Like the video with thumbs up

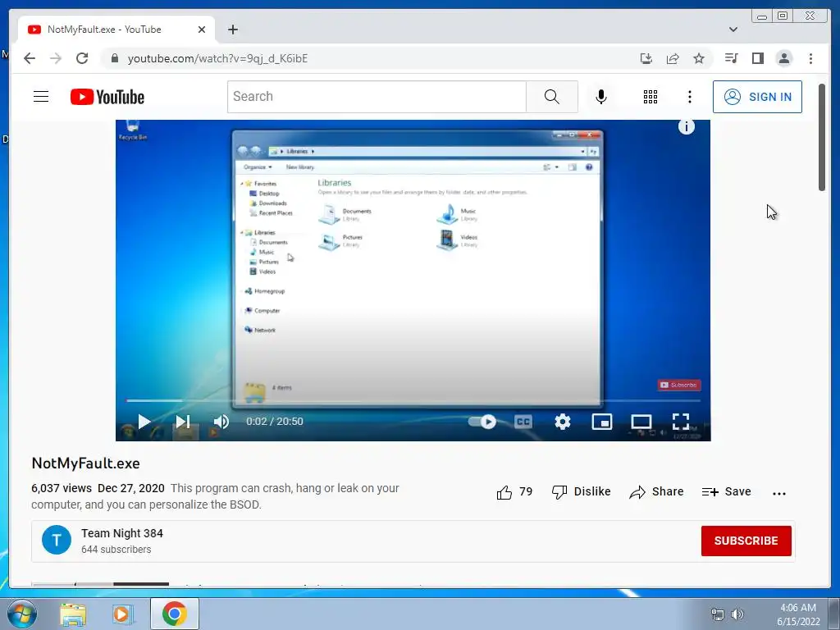click(514, 492)
